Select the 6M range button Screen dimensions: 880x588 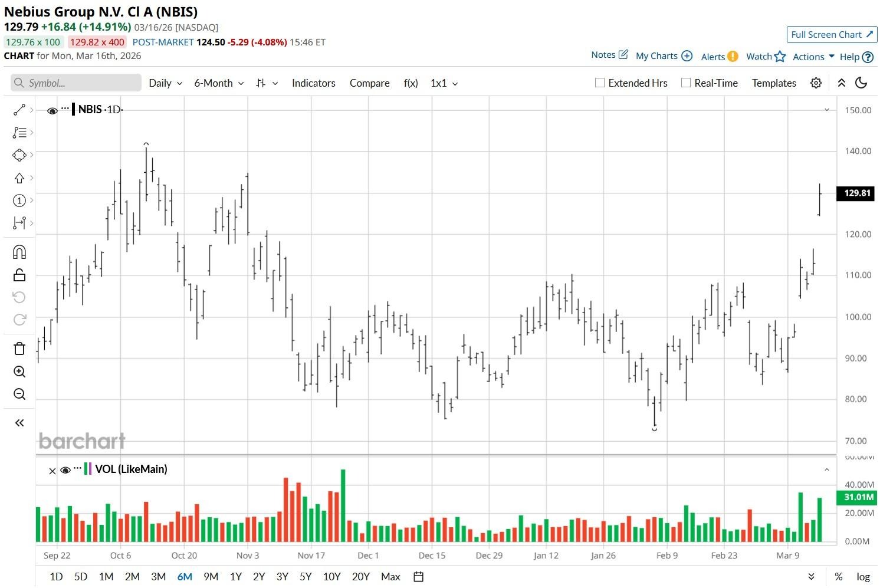pyautogui.click(x=185, y=577)
